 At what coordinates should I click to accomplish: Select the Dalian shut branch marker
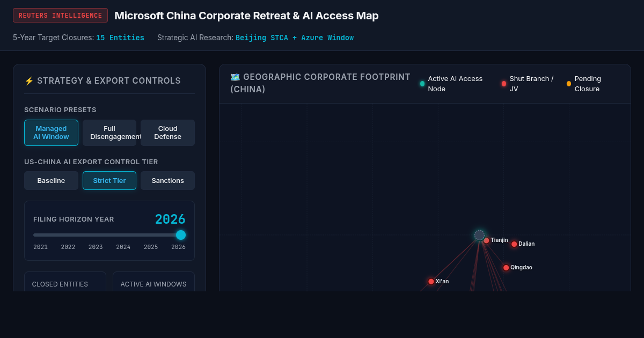(x=514, y=244)
